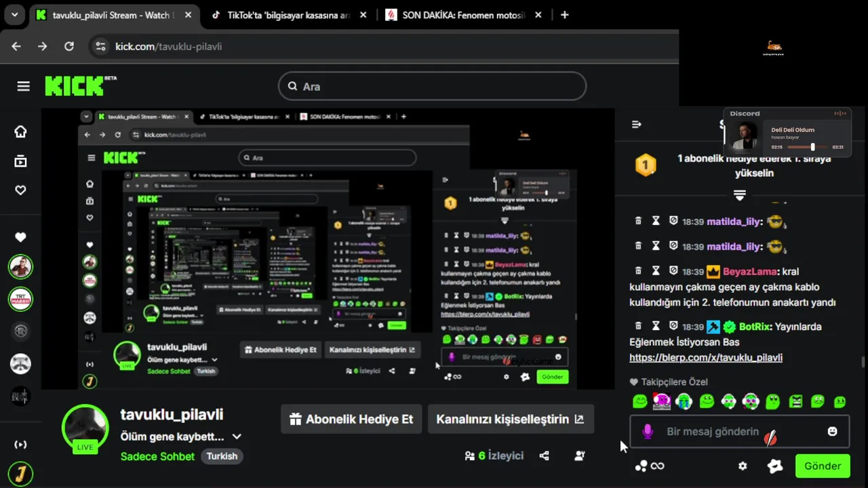This screenshot has height=488, width=868.
Task: Open the TRT Haber channel avatar in sidebar
Action: point(20,299)
